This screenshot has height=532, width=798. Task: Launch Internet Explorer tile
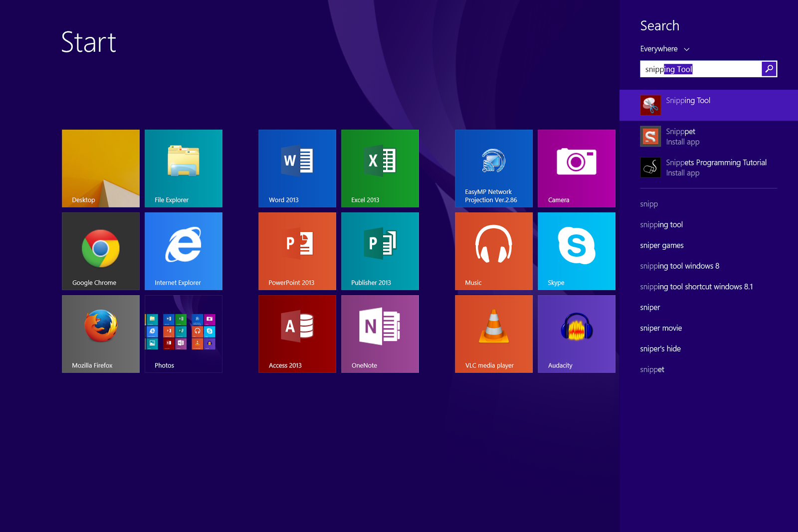click(184, 251)
